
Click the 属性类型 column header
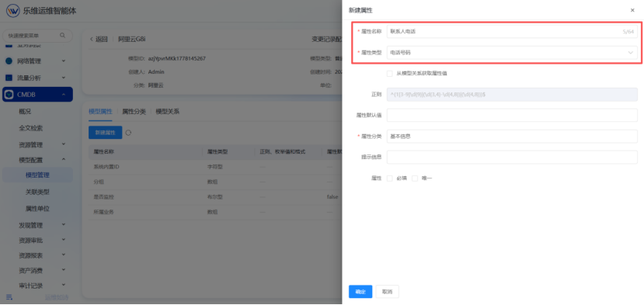[x=218, y=151]
